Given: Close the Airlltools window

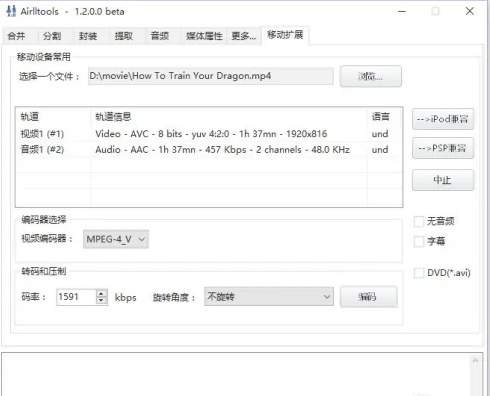Looking at the screenshot, I should click(470, 11).
